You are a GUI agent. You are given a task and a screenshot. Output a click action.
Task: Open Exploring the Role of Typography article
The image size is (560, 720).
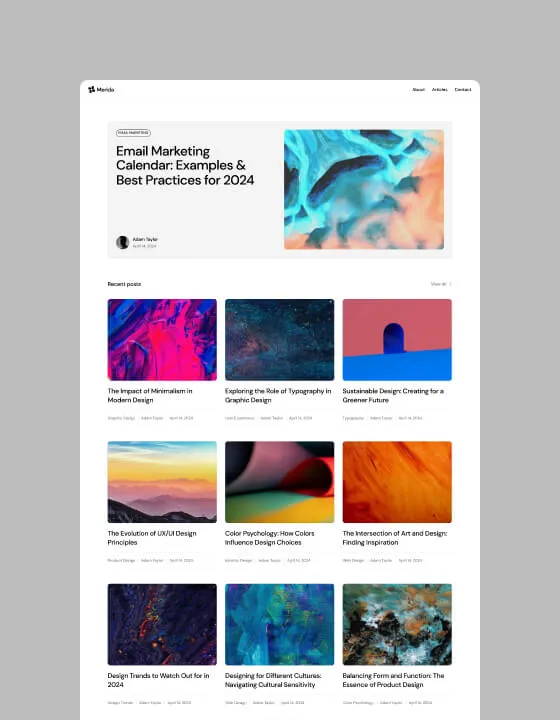pyautogui.click(x=278, y=395)
